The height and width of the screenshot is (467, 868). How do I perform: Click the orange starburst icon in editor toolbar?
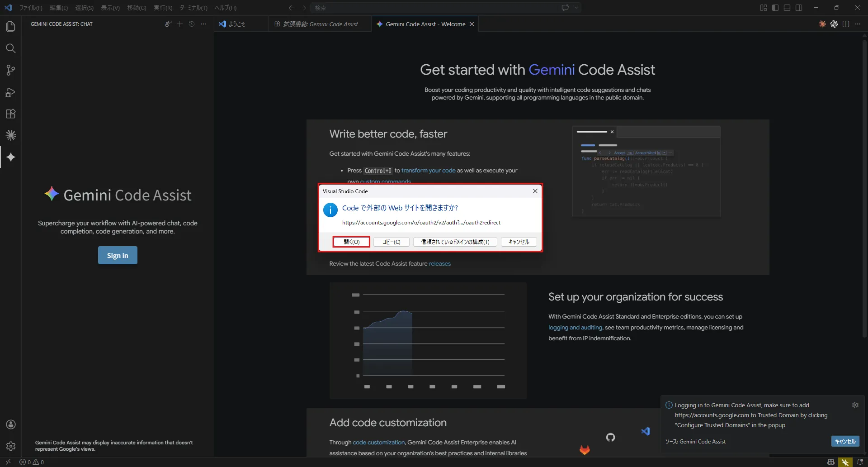click(822, 24)
